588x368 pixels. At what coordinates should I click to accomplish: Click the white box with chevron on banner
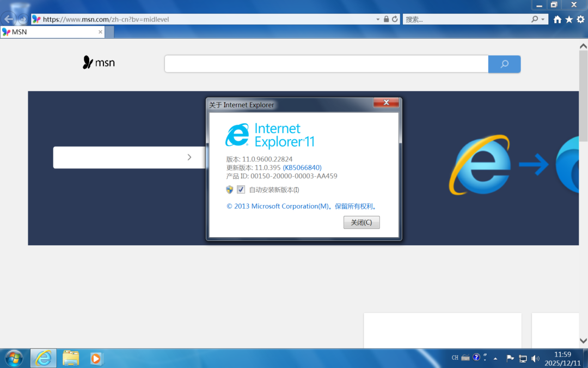130,158
